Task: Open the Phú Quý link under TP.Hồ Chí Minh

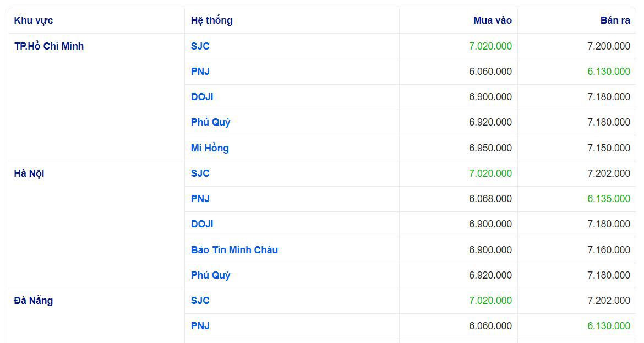Action: (210, 122)
